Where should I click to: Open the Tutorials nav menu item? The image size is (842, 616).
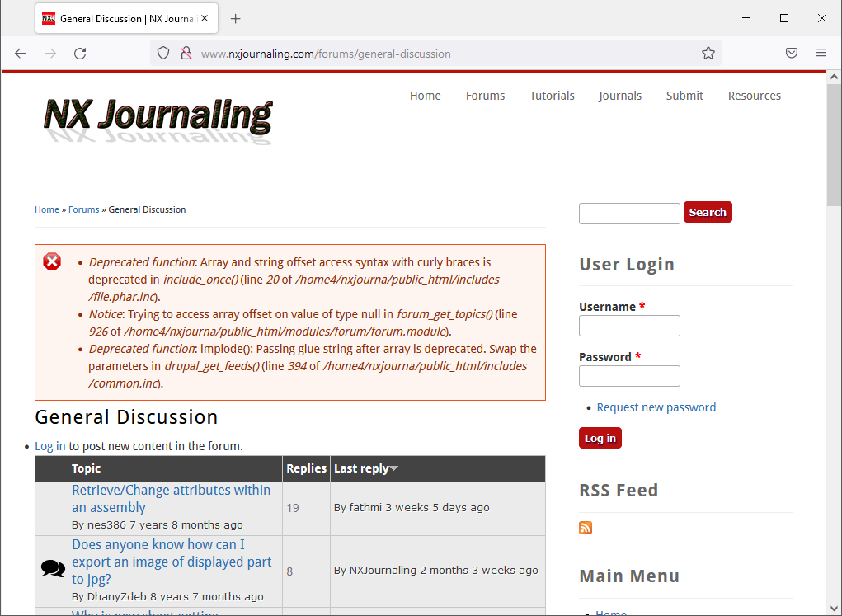[552, 96]
